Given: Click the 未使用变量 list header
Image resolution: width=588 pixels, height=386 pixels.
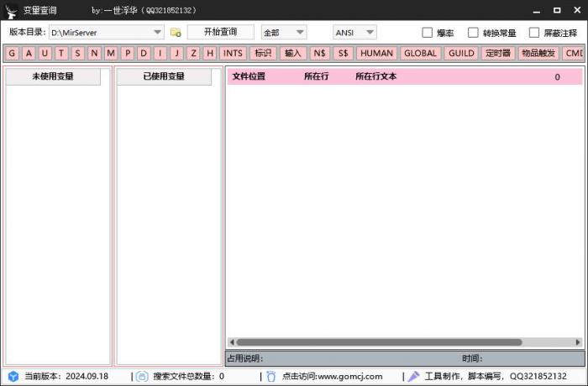Looking at the screenshot, I should click(x=53, y=76).
